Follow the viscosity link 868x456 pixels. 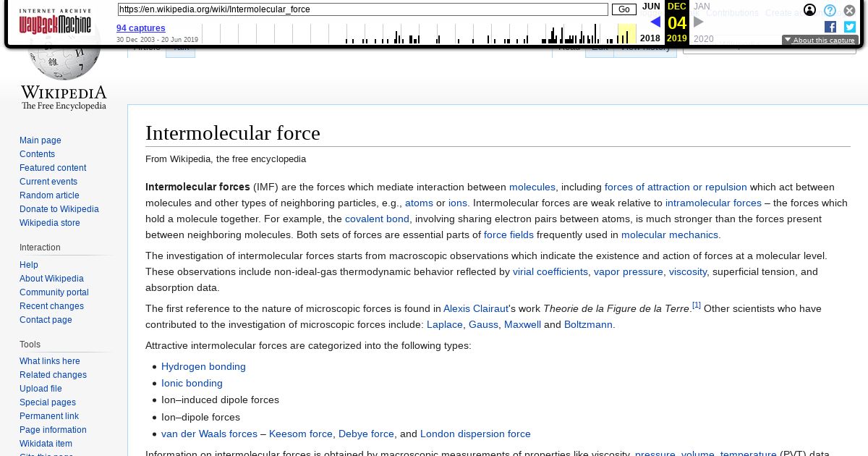[688, 271]
